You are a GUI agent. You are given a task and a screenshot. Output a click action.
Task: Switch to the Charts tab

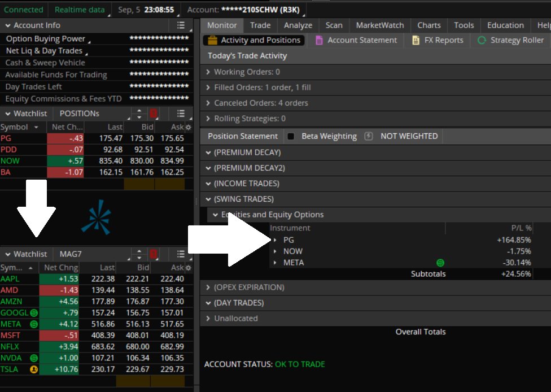tap(429, 25)
